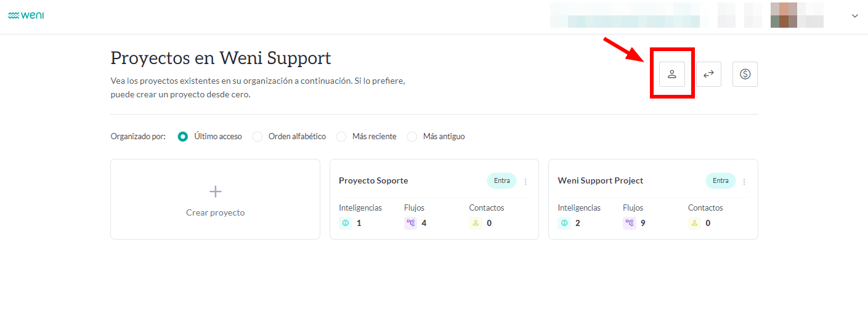Select the Más antiguo sort option
This screenshot has height=319, width=868.
pyautogui.click(x=412, y=137)
